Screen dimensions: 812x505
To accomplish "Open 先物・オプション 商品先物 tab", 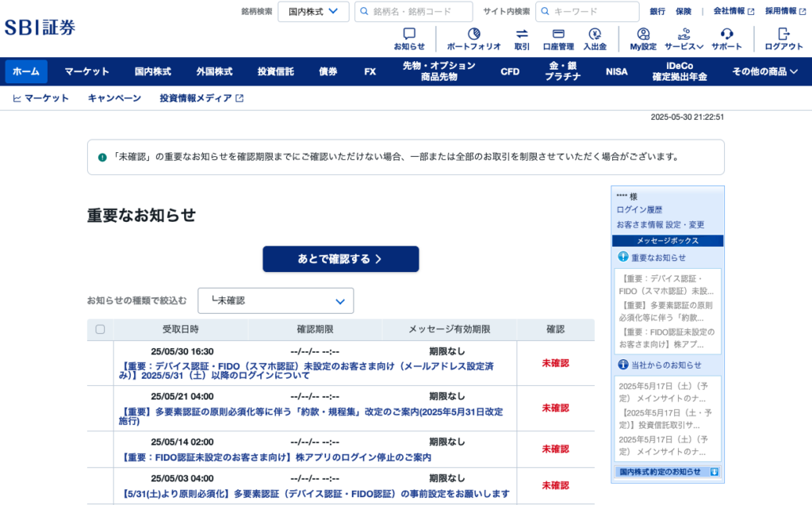I will 439,71.
